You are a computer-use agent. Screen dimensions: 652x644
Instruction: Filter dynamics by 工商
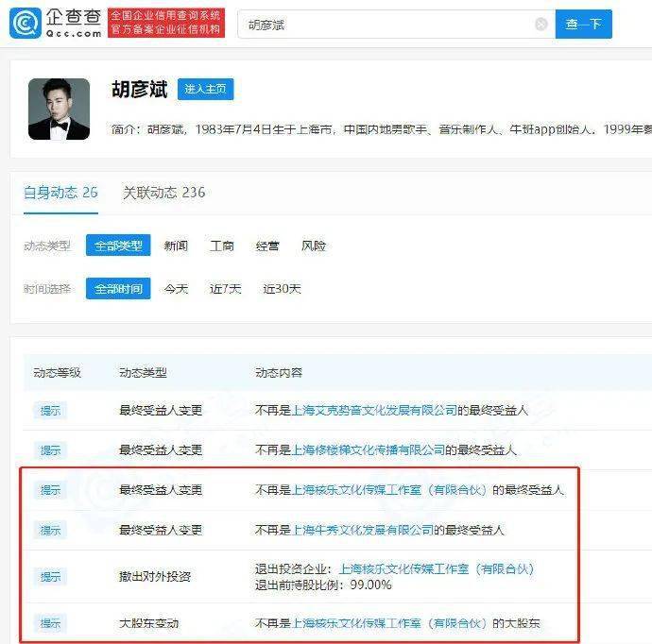pos(222,246)
